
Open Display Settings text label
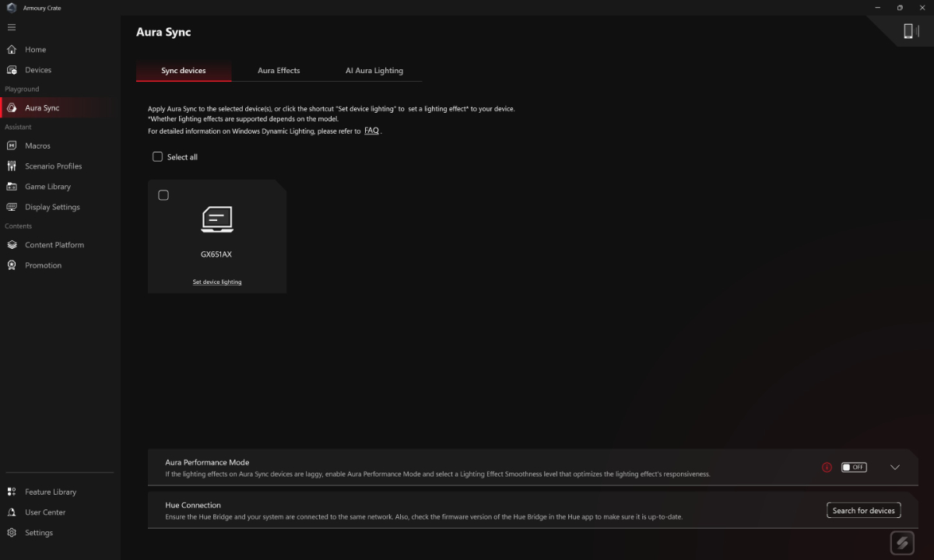52,207
